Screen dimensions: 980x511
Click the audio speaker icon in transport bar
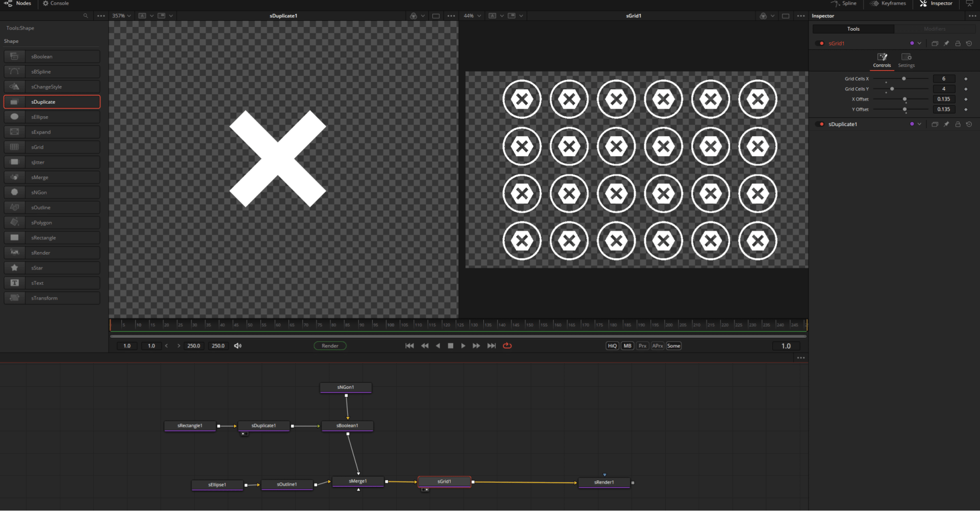(x=237, y=346)
